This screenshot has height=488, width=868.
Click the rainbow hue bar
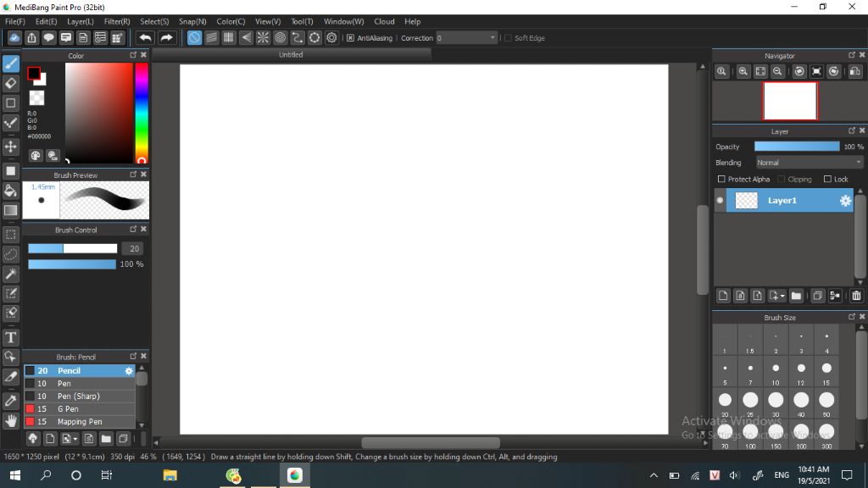142,113
